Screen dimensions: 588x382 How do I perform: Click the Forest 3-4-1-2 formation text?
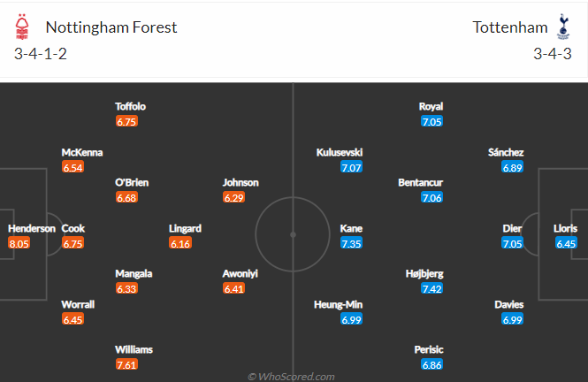coord(41,54)
